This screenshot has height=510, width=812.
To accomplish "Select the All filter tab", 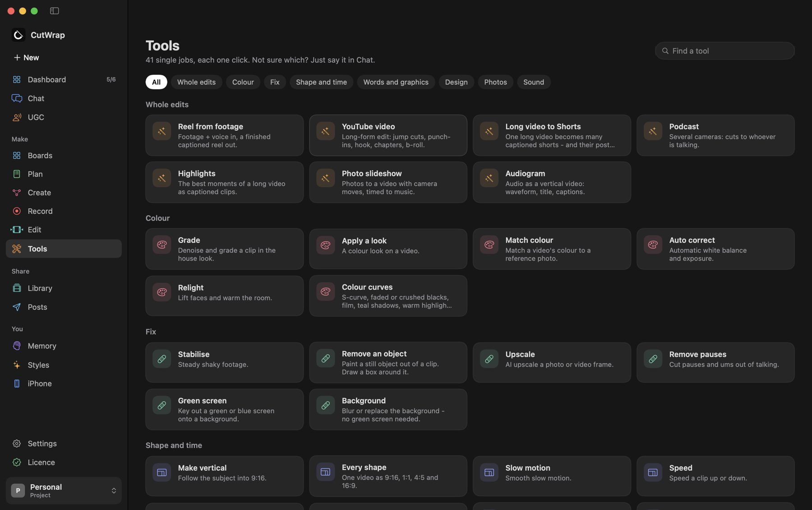I will point(156,82).
